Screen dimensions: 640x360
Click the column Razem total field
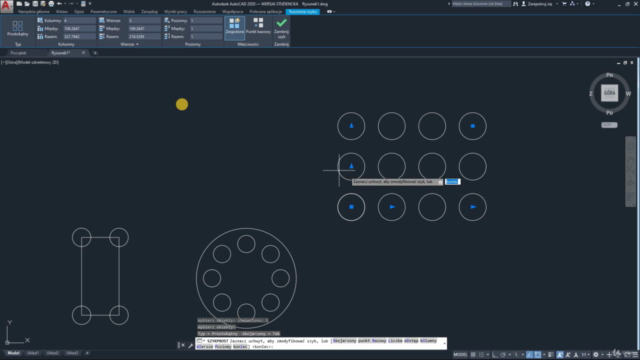(x=79, y=36)
